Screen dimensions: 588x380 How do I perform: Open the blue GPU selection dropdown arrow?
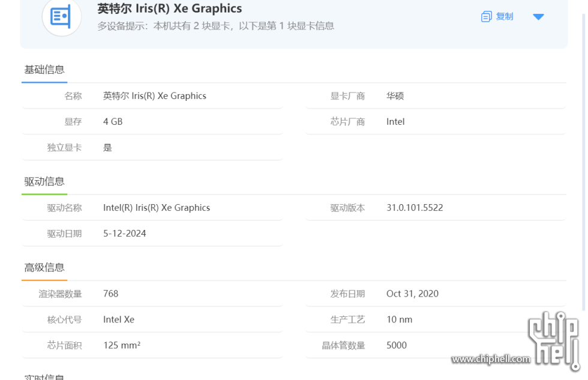(539, 17)
